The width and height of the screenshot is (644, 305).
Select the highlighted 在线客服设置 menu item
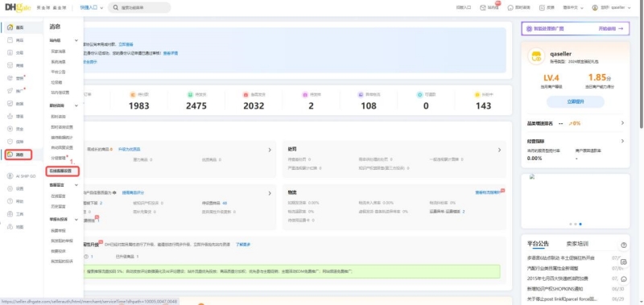coord(63,171)
